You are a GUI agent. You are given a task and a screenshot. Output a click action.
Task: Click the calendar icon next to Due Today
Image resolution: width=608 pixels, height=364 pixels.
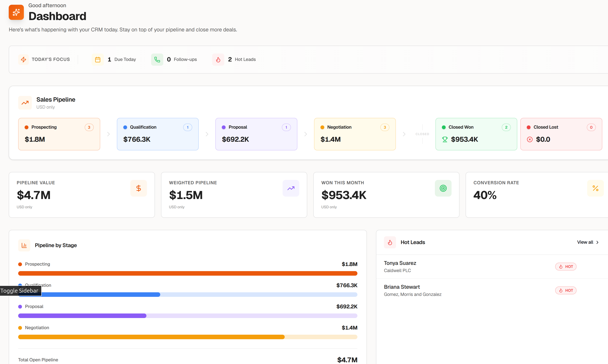pyautogui.click(x=98, y=59)
